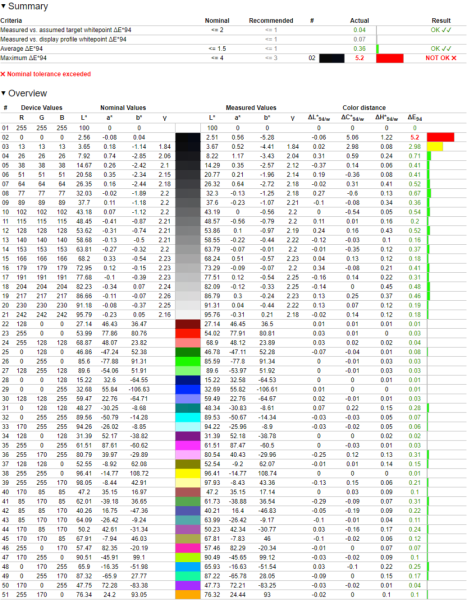The image size is (467, 600).
Task: Select the purple swatch in row 50
Action: [188, 585]
